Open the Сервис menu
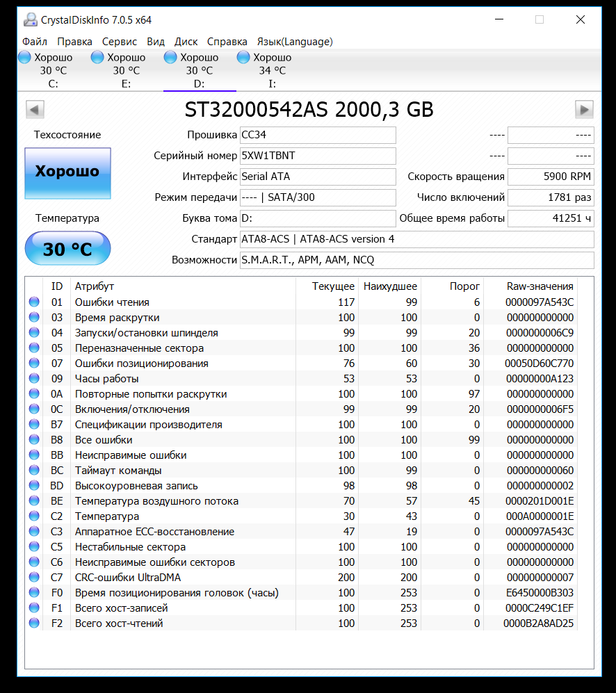This screenshot has width=616, height=693. click(x=120, y=42)
